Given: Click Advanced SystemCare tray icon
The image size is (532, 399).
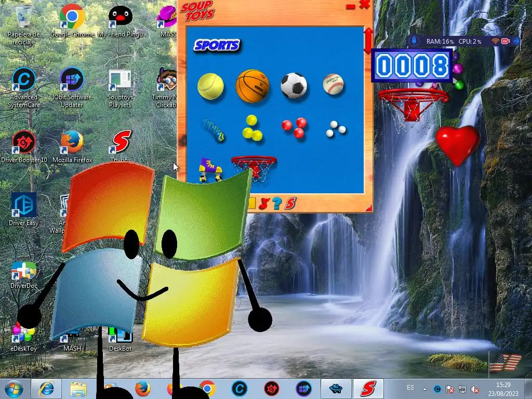Looking at the screenshot, I should tap(437, 389).
